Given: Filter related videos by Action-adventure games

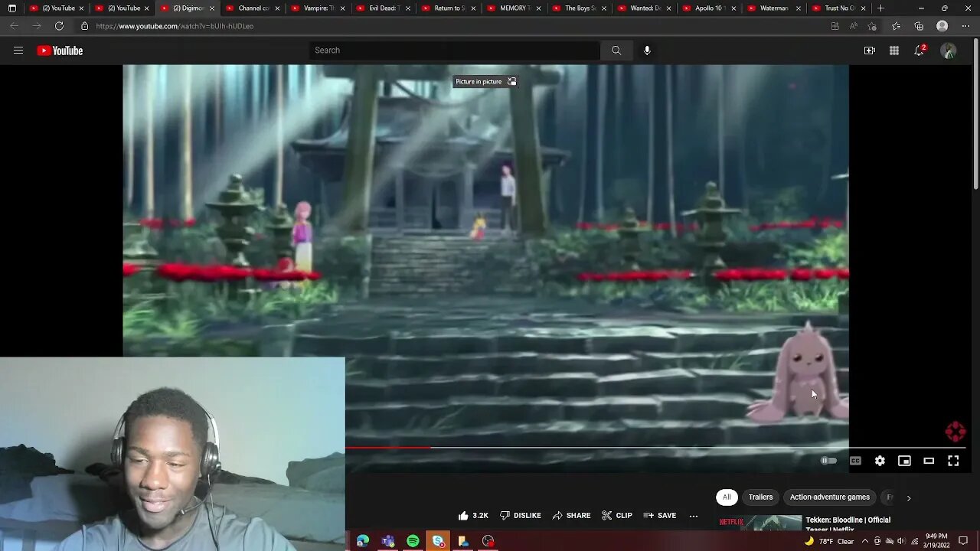Looking at the screenshot, I should [830, 497].
